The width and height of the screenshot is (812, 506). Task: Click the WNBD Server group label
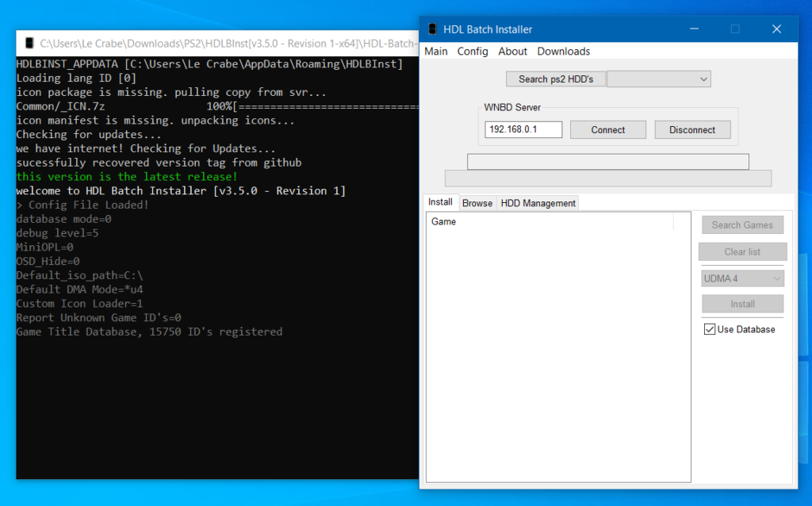point(512,108)
